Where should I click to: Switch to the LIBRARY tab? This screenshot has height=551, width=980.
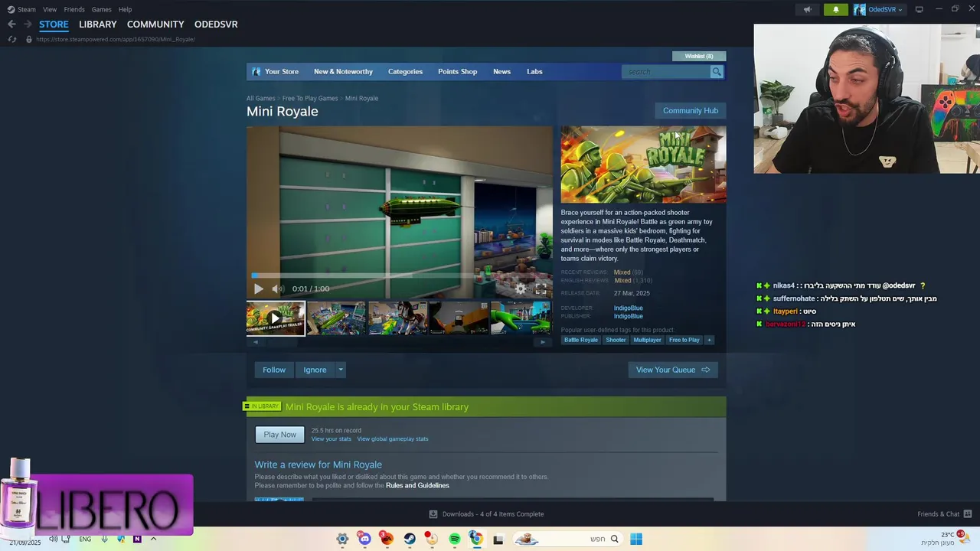point(98,24)
